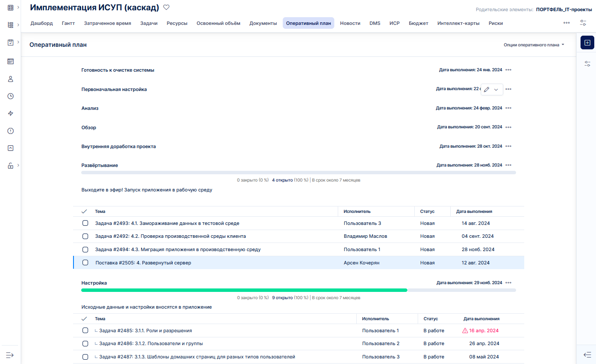Open the Анализ version link

(x=90, y=108)
